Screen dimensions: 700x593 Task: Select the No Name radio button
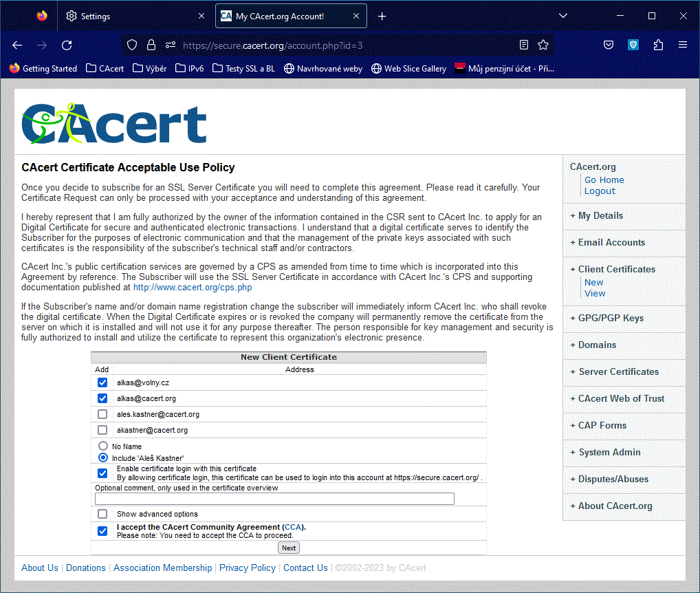(103, 446)
